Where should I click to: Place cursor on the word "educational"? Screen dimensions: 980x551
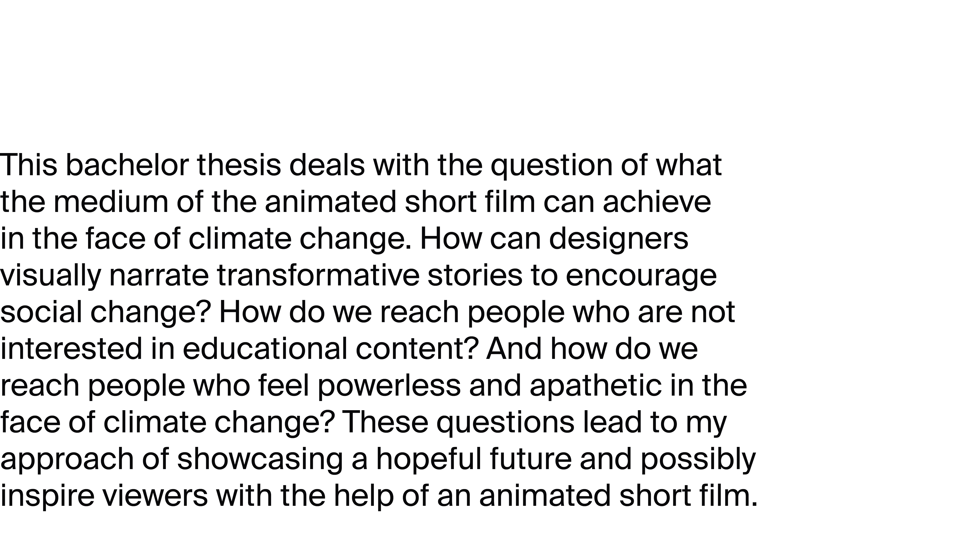[x=265, y=349]
